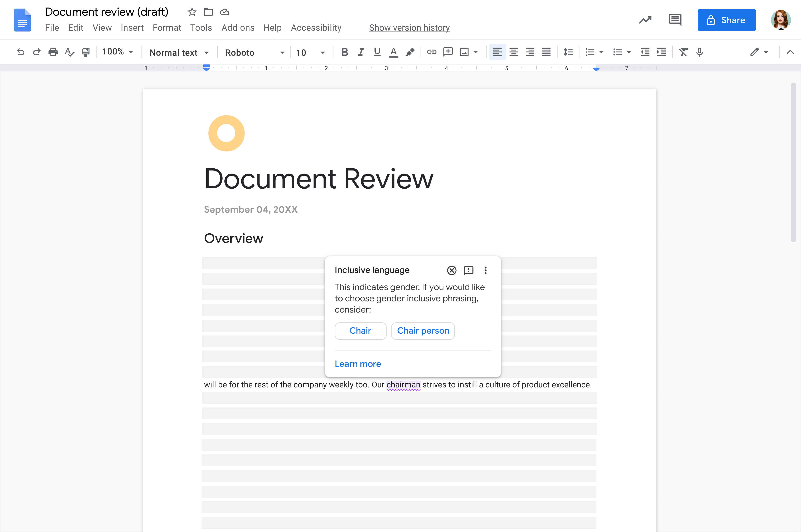The width and height of the screenshot is (801, 532).
Task: Click the clear formatting icon
Action: [x=683, y=52]
